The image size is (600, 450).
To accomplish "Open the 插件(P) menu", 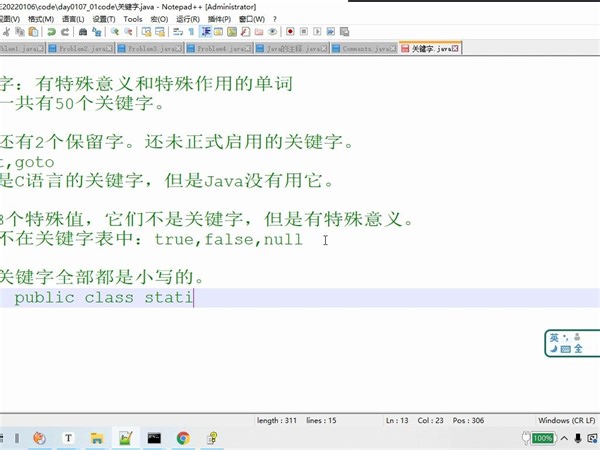I will (219, 19).
